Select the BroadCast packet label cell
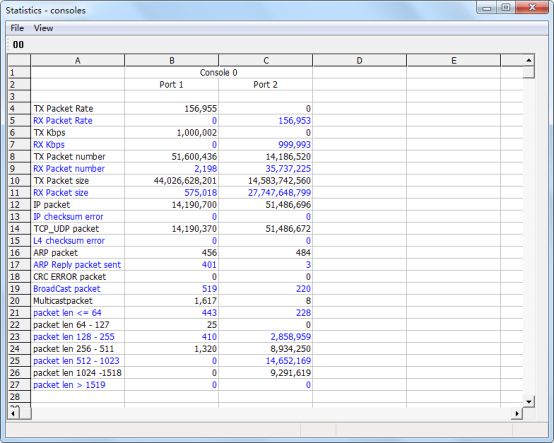Screen dimensions: 554x443 (x=78, y=289)
